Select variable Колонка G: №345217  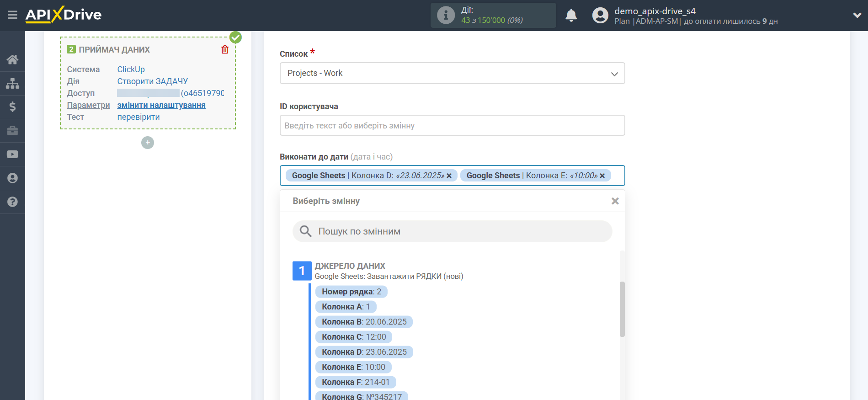362,396
